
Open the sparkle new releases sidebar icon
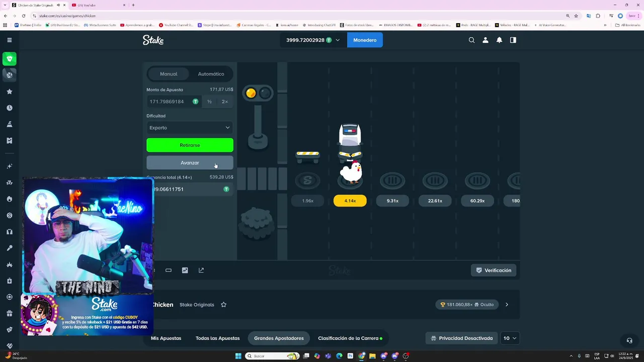[x=9, y=166]
